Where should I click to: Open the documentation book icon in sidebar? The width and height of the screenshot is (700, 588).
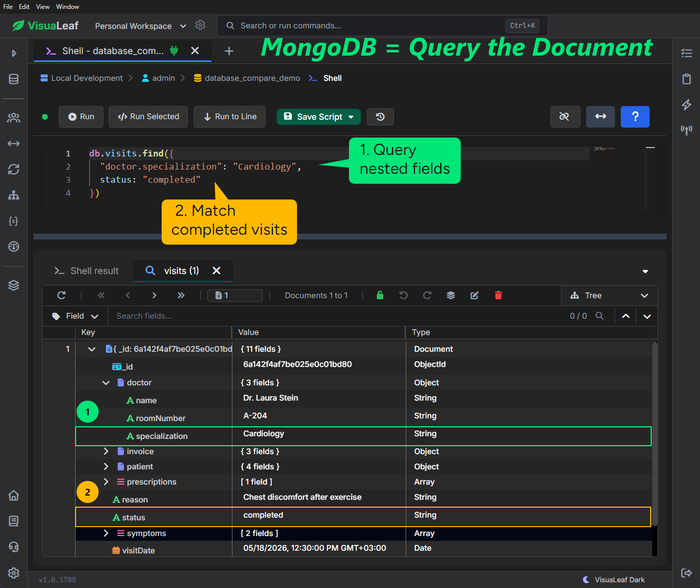[x=14, y=521]
